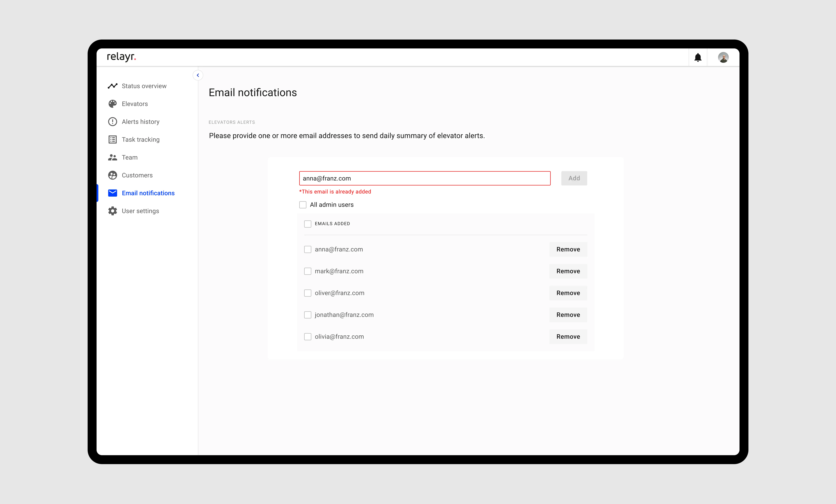The height and width of the screenshot is (504, 836).
Task: Click Remove beside jonathan@franz.com
Action: [x=568, y=315]
